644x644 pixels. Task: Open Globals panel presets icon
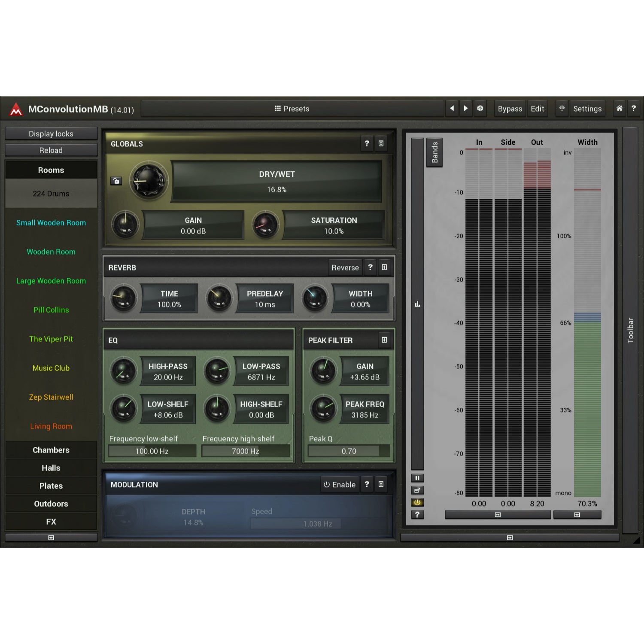[381, 143]
